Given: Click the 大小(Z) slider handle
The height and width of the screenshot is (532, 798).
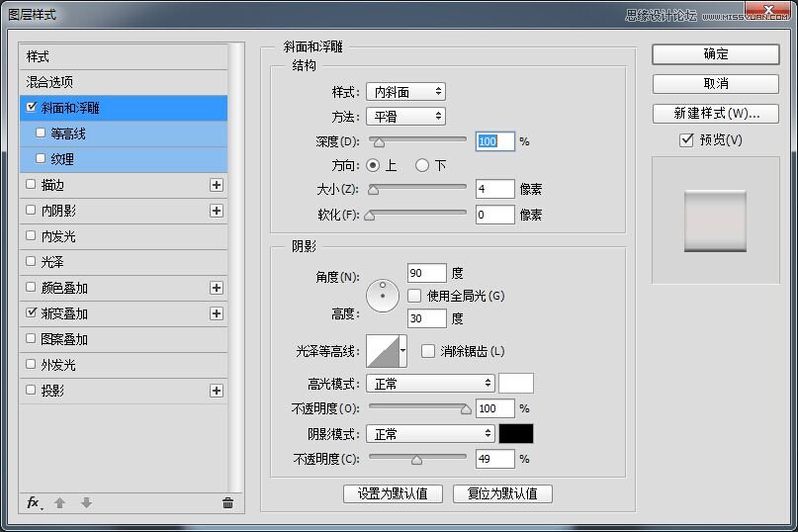Looking at the screenshot, I should pyautogui.click(x=374, y=190).
